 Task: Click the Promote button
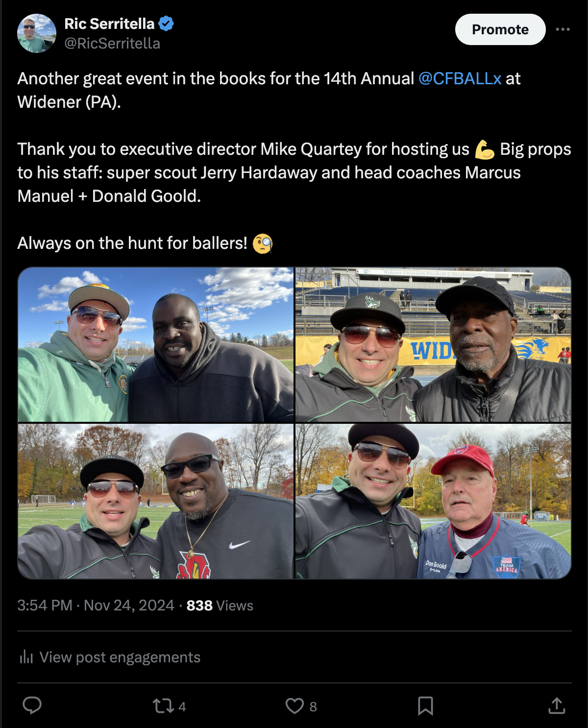coord(500,29)
